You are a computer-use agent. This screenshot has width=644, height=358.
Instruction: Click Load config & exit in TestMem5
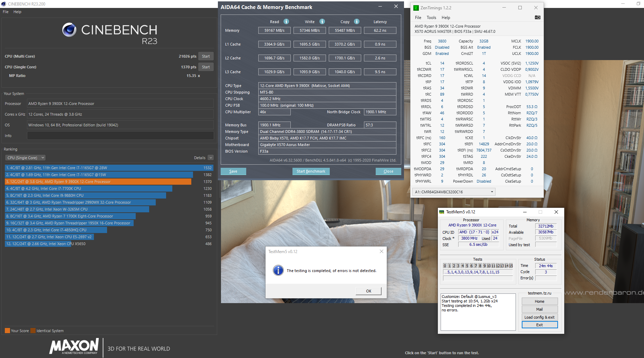(540, 317)
